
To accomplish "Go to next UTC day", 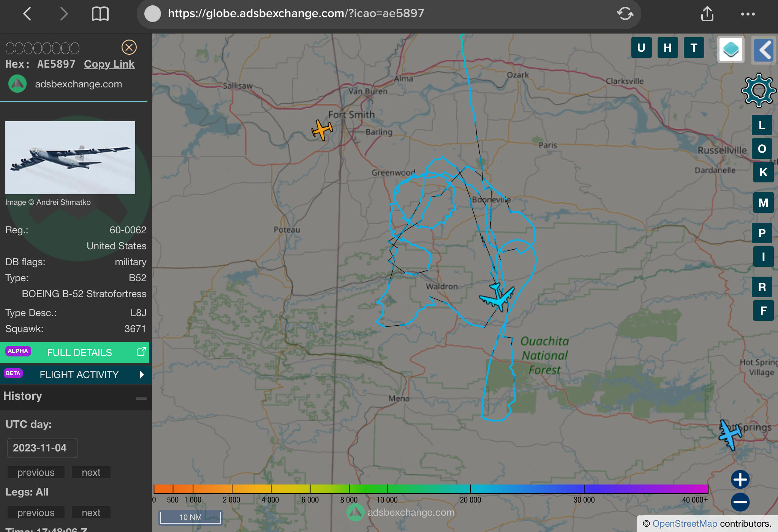I will pyautogui.click(x=91, y=472).
